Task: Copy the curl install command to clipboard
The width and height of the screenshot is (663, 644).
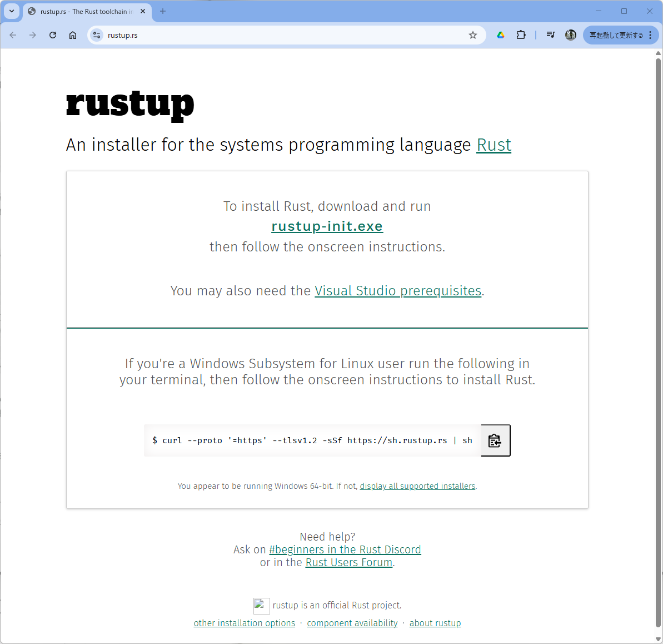Action: (x=495, y=440)
